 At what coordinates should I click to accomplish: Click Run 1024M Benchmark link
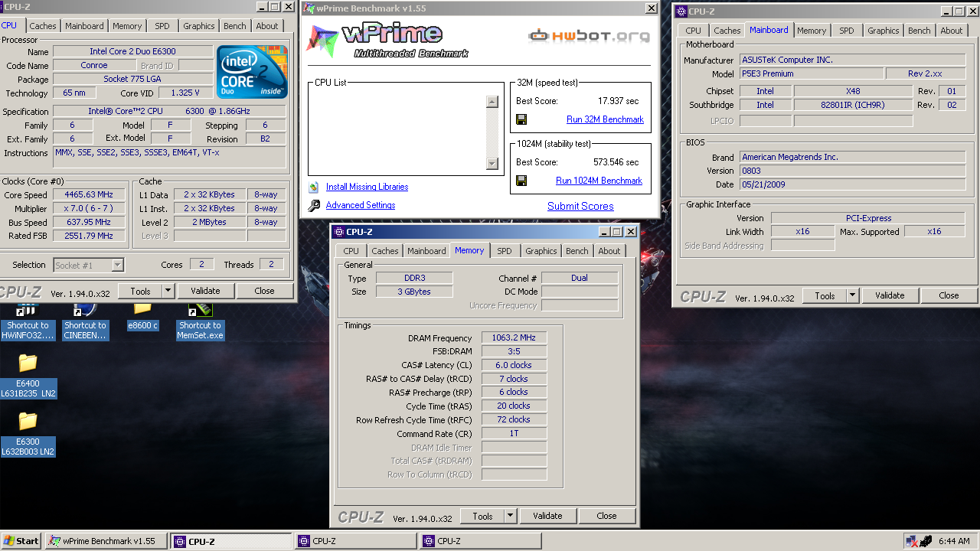[599, 181]
